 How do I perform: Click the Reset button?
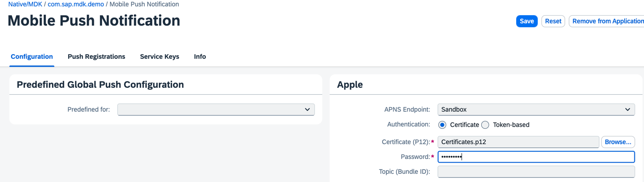pyautogui.click(x=553, y=21)
